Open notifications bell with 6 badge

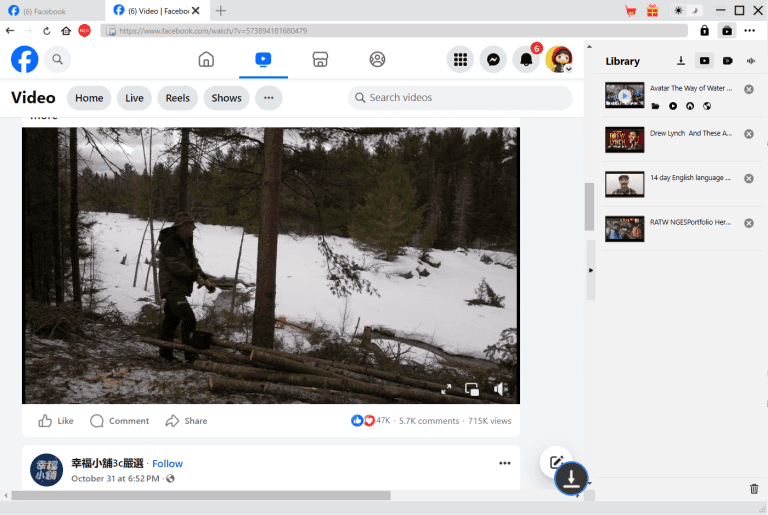click(526, 60)
